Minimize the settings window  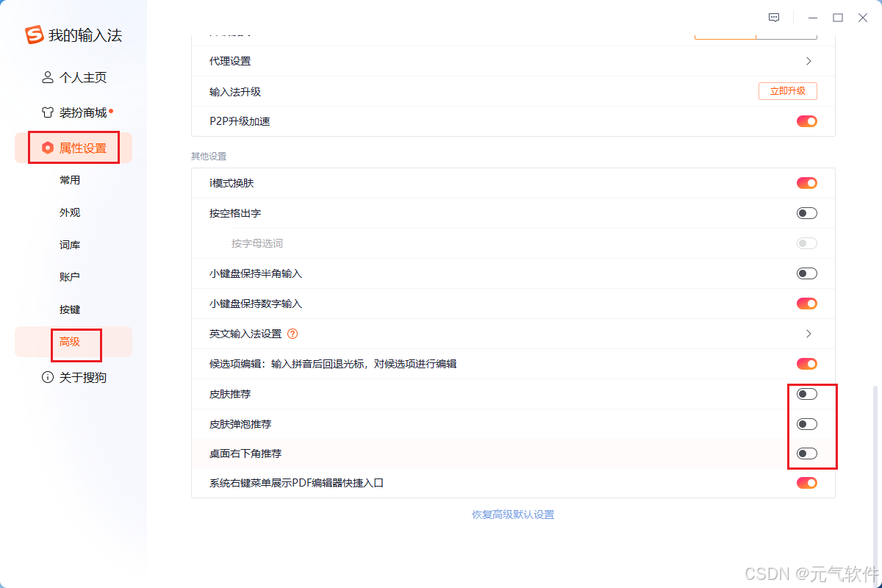812,18
